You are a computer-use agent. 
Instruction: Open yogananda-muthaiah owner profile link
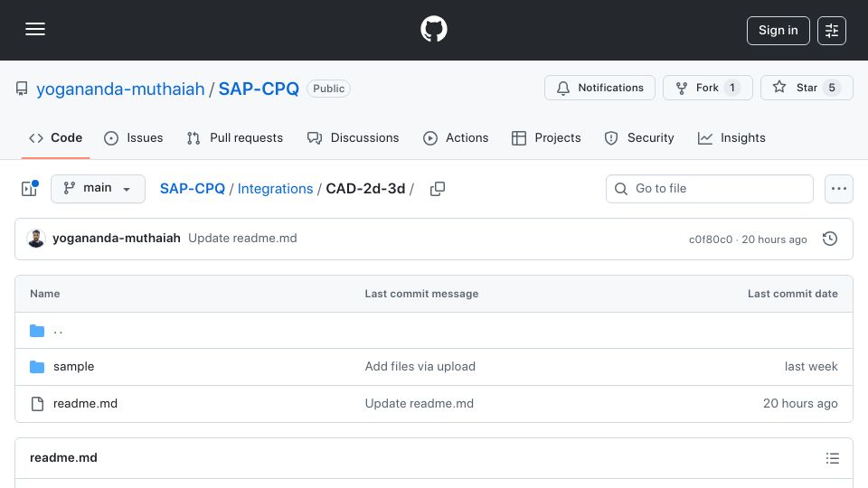[x=120, y=89]
